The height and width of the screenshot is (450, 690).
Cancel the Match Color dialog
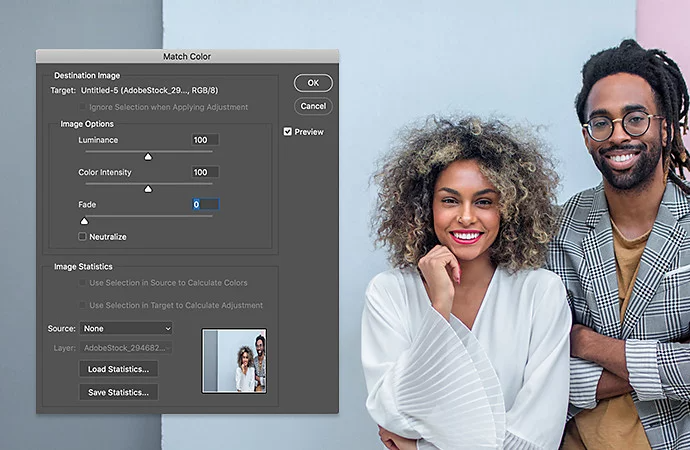coord(313,106)
